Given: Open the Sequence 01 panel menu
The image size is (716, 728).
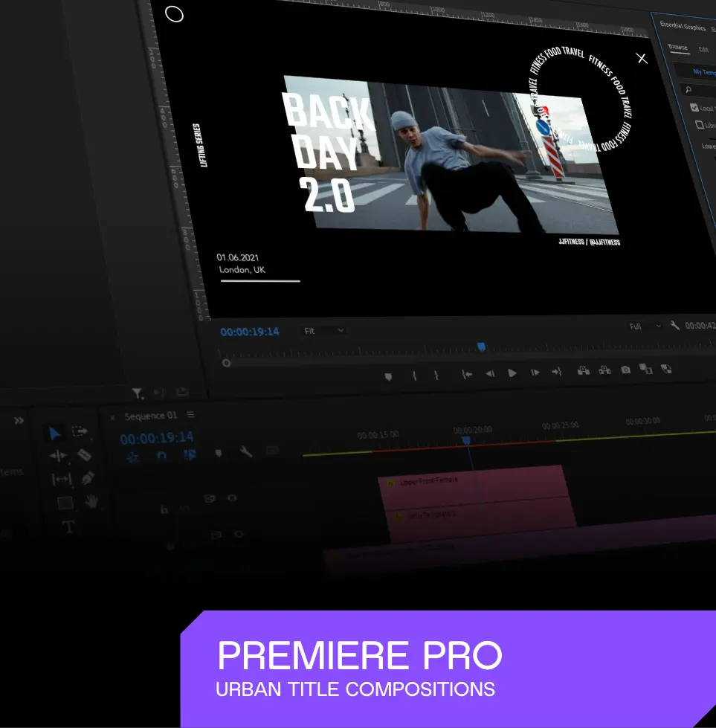Looking at the screenshot, I should pos(190,414).
